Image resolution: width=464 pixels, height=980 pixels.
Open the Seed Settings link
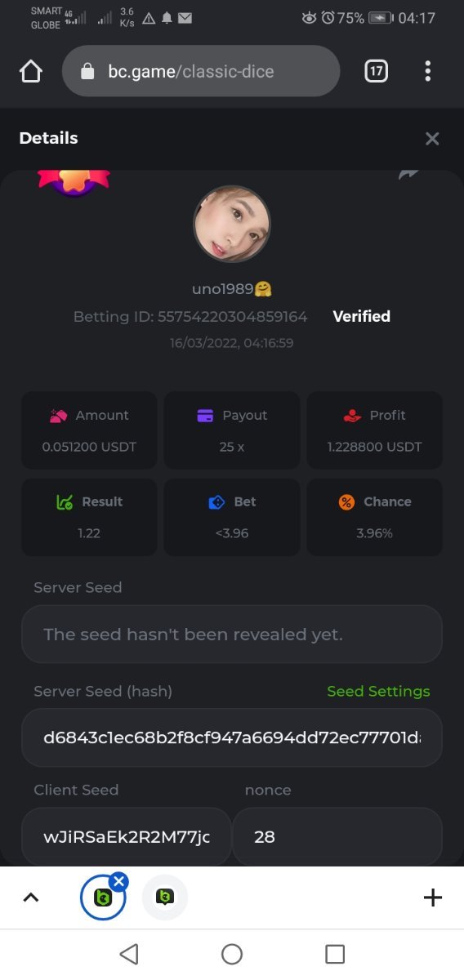378,691
